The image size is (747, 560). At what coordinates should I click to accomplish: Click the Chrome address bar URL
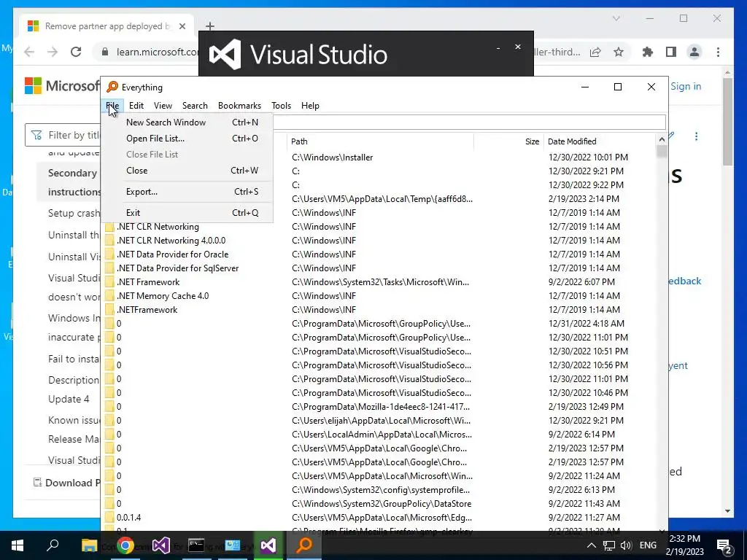point(158,52)
